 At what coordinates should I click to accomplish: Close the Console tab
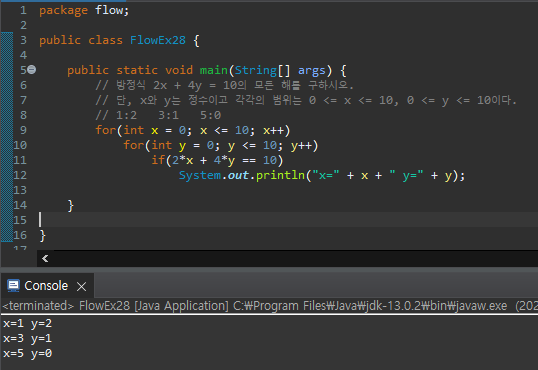click(x=81, y=286)
